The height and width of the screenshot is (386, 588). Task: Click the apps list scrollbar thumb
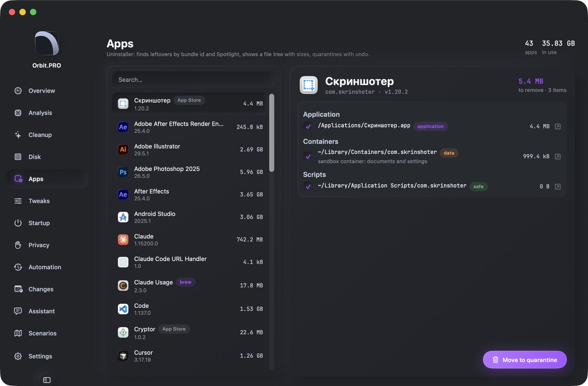tap(272, 133)
